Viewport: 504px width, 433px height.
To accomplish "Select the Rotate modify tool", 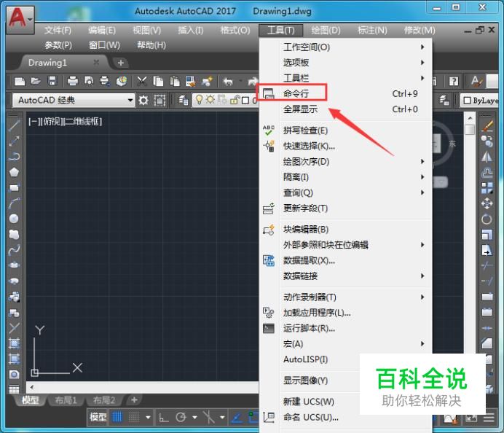I will (487, 219).
